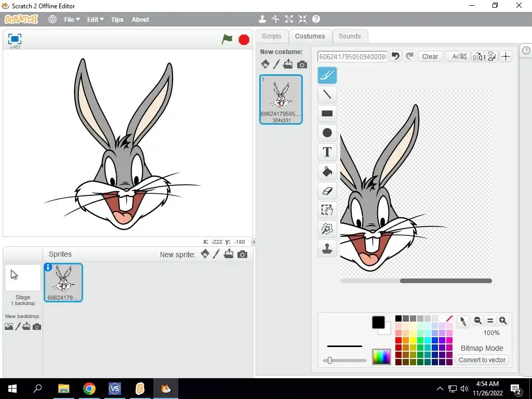Paint a new sprite
The width and height of the screenshot is (532, 399).
pos(216,254)
